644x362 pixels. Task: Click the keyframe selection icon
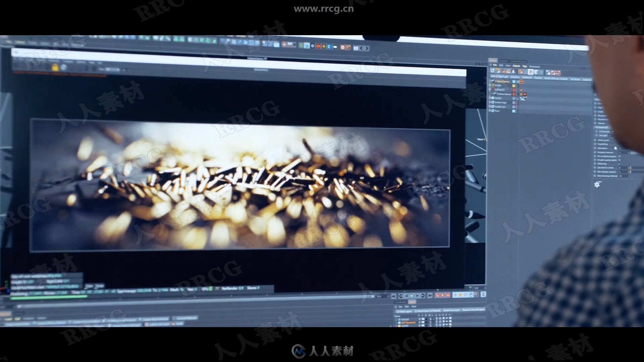point(448,295)
